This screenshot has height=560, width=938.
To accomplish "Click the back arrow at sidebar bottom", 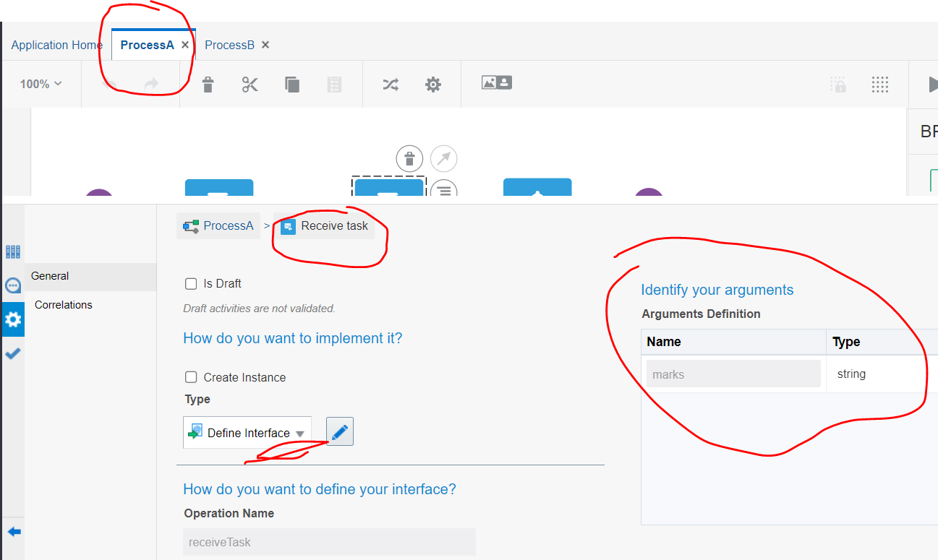I will click(12, 530).
